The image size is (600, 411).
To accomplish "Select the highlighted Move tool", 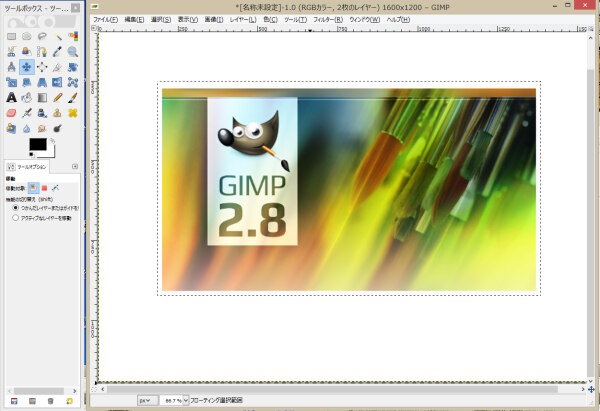I will 26,67.
